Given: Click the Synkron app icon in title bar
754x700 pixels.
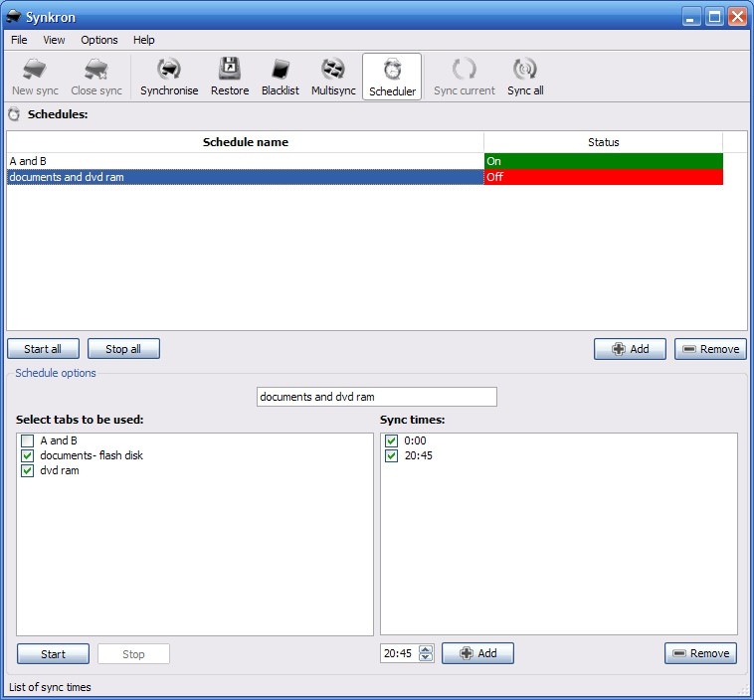Looking at the screenshot, I should (x=14, y=17).
